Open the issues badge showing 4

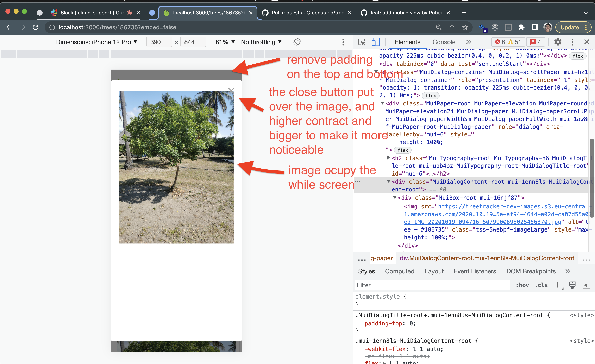pos(535,42)
